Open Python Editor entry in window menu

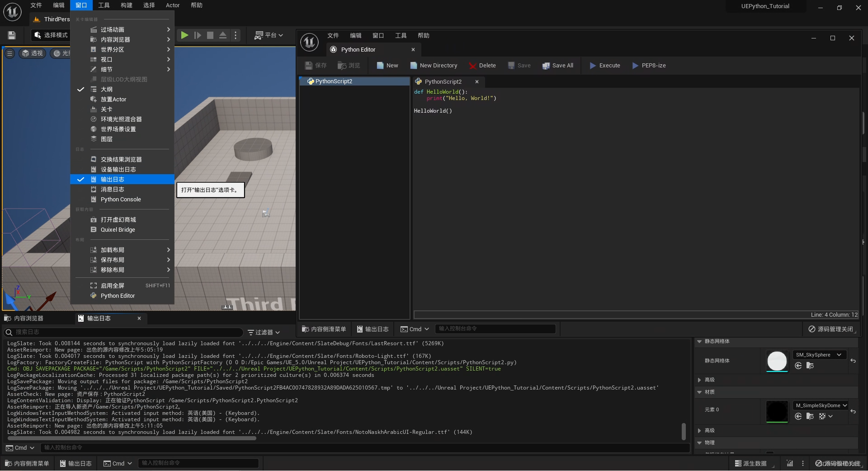122,296
